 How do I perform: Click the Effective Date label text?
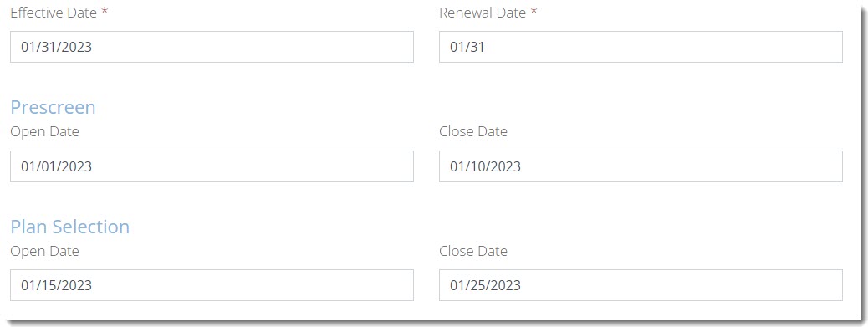(54, 13)
